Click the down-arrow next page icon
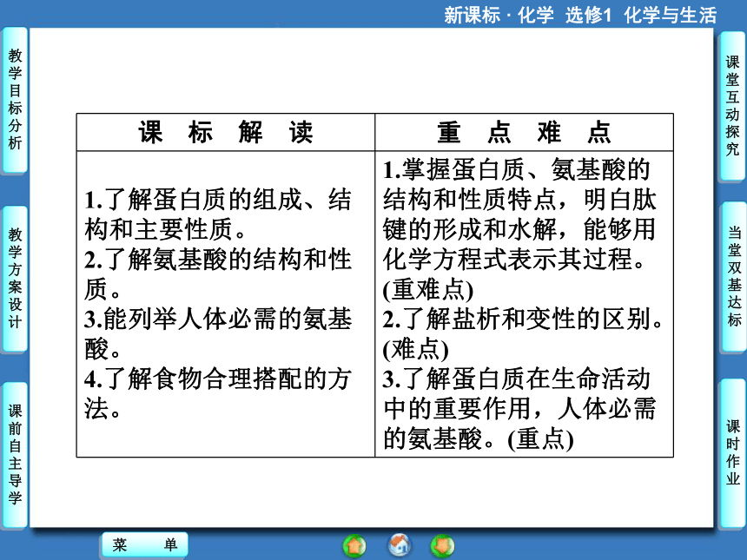 click(x=443, y=546)
